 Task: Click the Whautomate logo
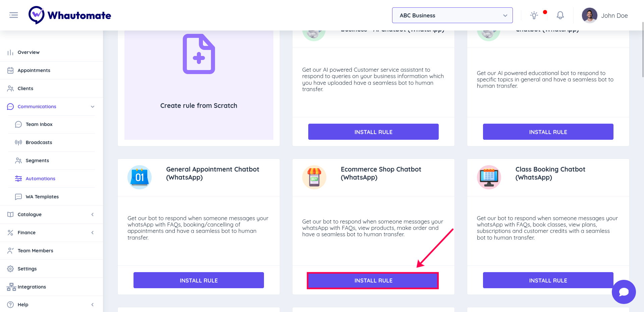click(70, 15)
